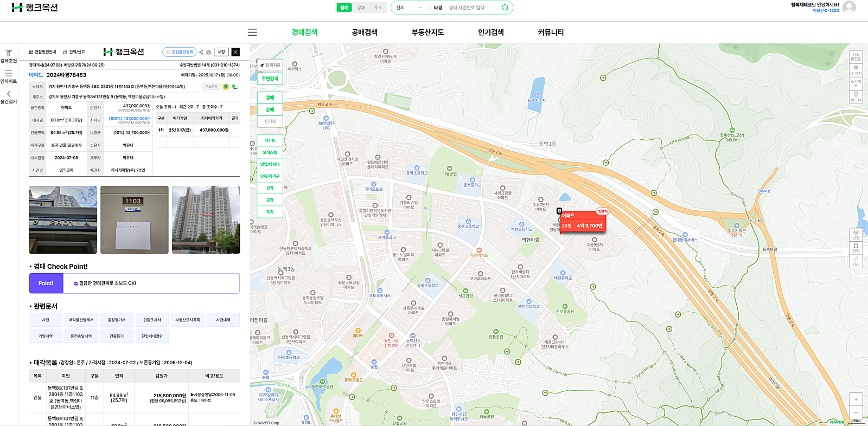This screenshot has width=868, height=426.
Task: Open the 건물등기 registry document
Action: point(117,337)
